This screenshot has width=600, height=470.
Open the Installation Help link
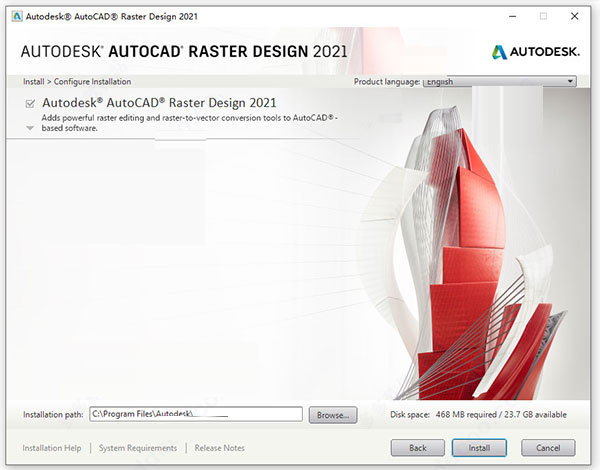(x=52, y=448)
